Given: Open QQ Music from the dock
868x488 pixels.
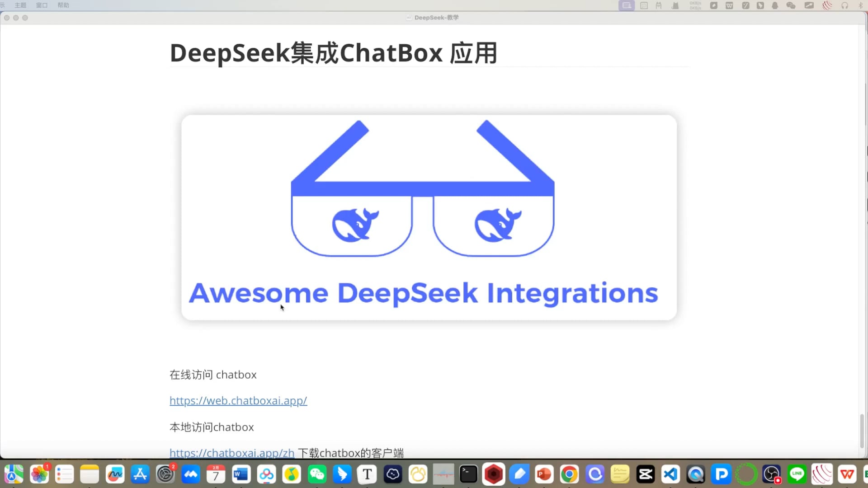Looking at the screenshot, I should click(x=292, y=474).
